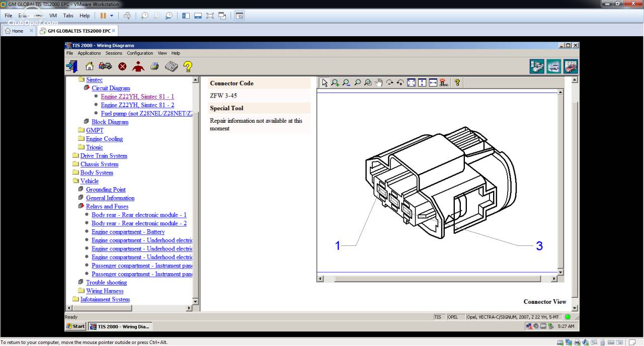
Task: Pause the virtual machine in VMware toolbar
Action: (x=103, y=16)
